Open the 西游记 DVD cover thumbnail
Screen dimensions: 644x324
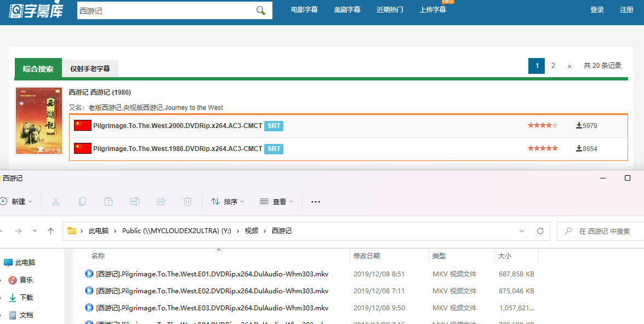(39, 121)
